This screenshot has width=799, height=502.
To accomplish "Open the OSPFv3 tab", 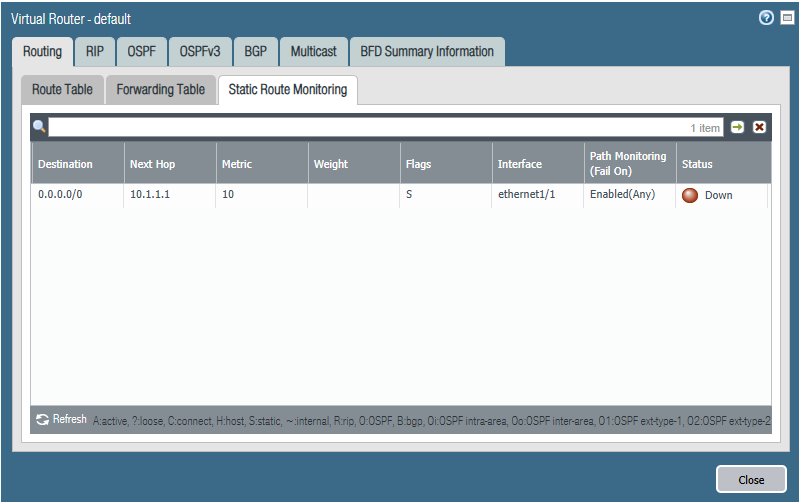I will (x=200, y=51).
